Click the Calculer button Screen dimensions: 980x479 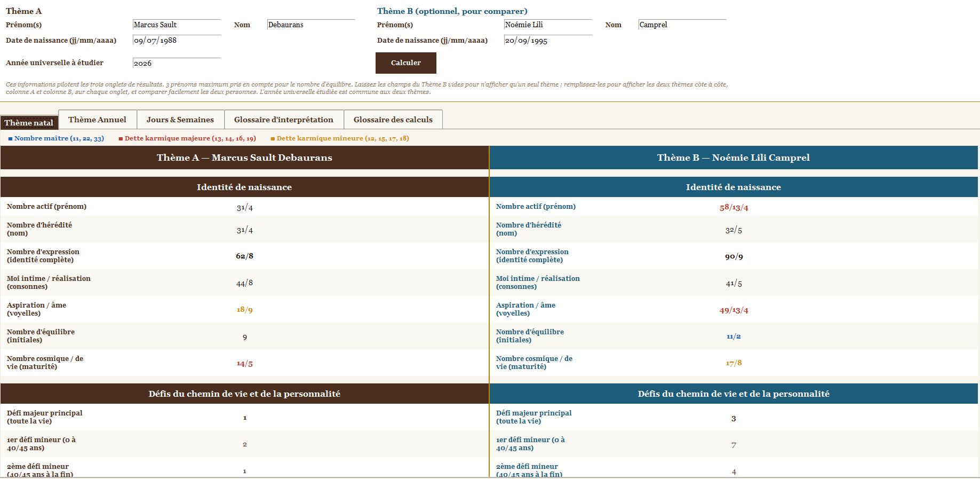point(405,63)
